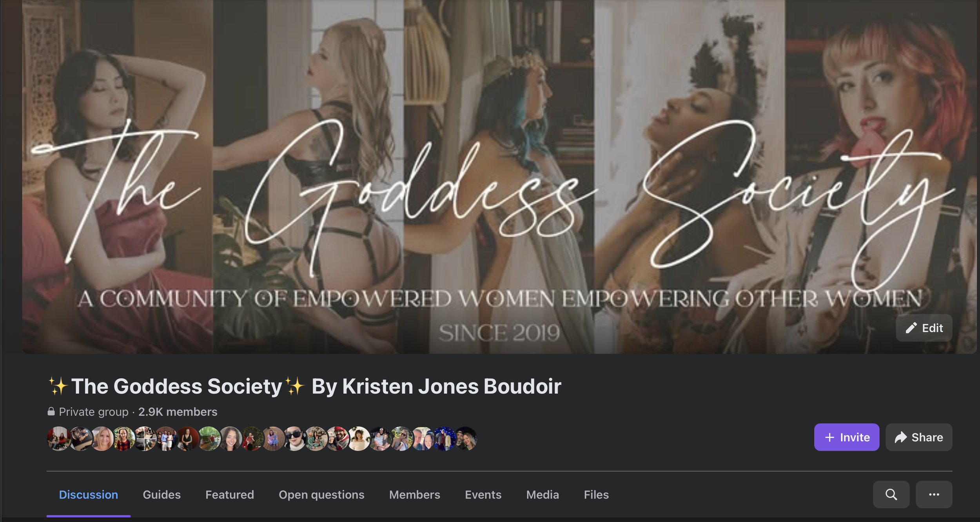Click the last member avatar in row
The image size is (980, 522).
pyautogui.click(x=465, y=438)
